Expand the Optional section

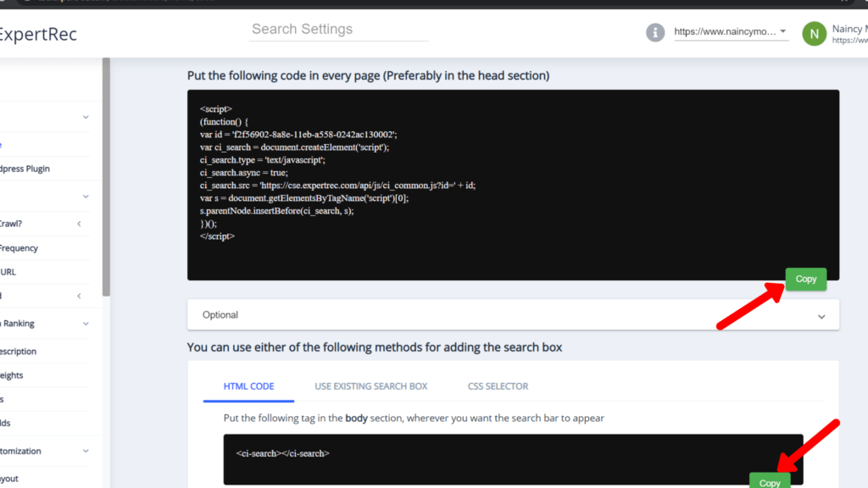point(513,315)
